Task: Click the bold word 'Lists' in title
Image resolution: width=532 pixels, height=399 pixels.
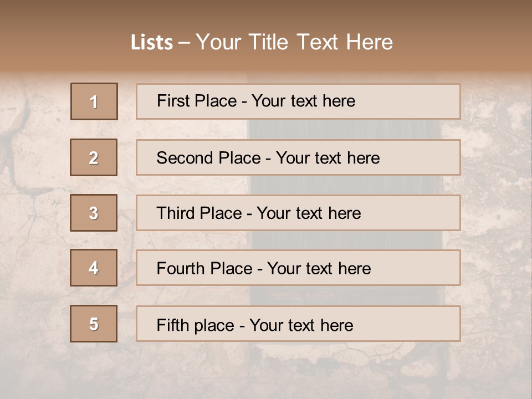Action: (151, 43)
